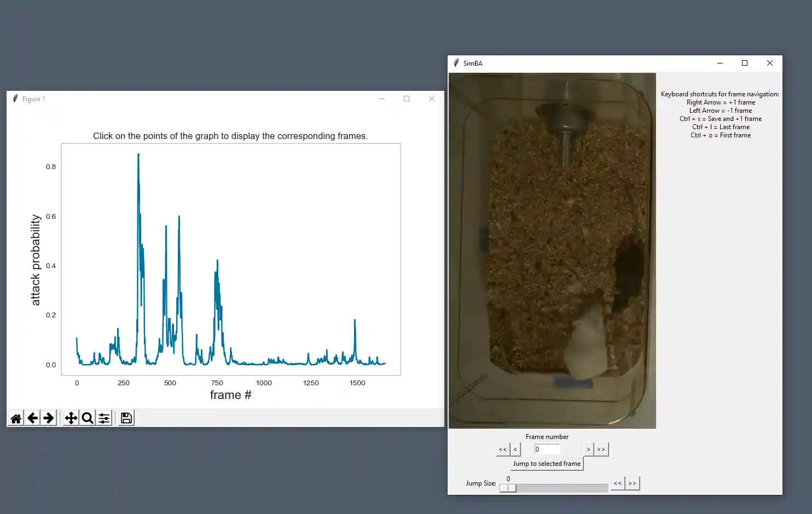Go forward to the next plot view
This screenshot has width=812, height=514.
click(49, 418)
